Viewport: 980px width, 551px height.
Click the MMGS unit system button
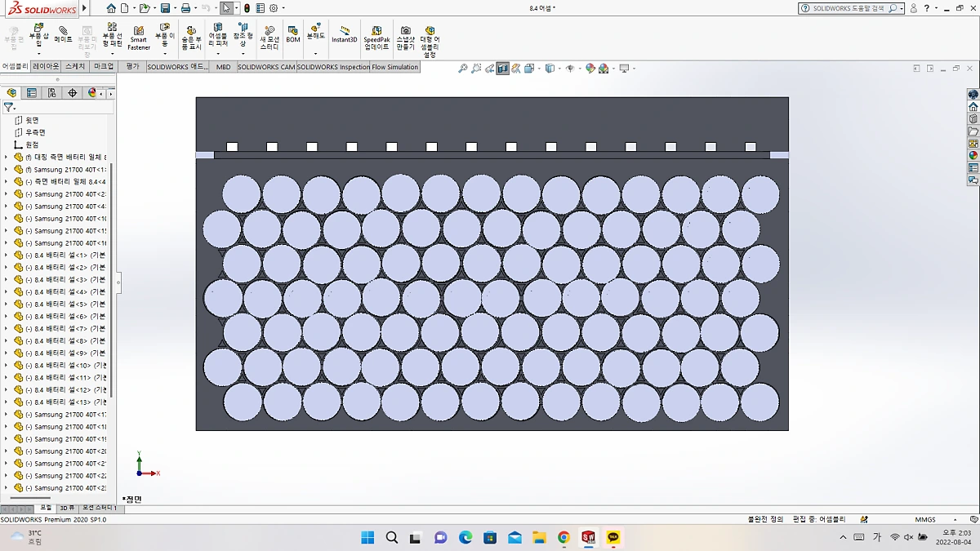click(x=926, y=518)
